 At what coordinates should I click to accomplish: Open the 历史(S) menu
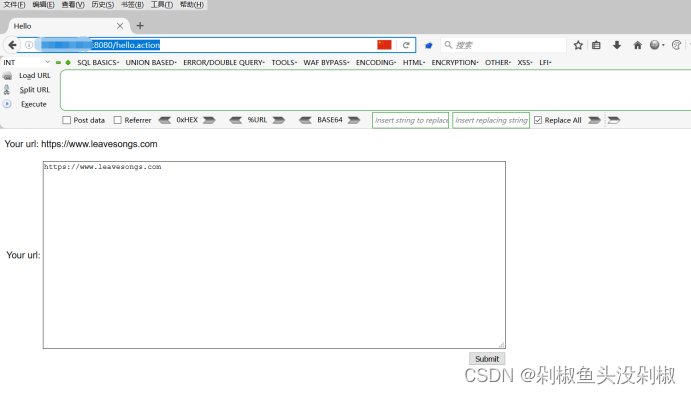102,5
